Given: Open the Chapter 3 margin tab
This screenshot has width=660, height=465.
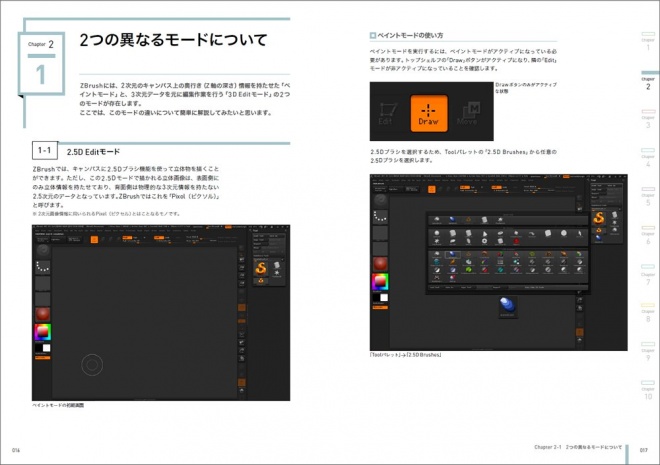Looking at the screenshot, I should (648, 120).
